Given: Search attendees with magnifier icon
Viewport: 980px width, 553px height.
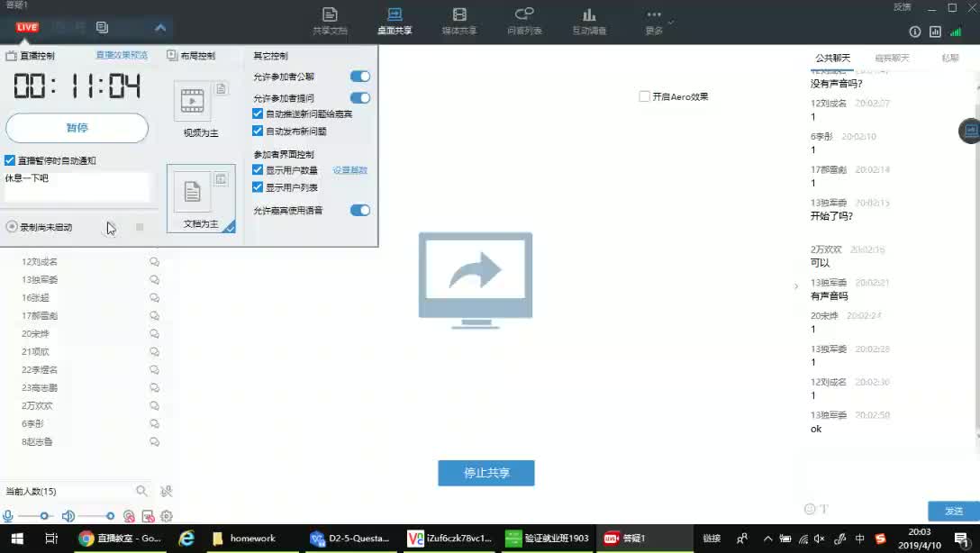Looking at the screenshot, I should coord(142,491).
